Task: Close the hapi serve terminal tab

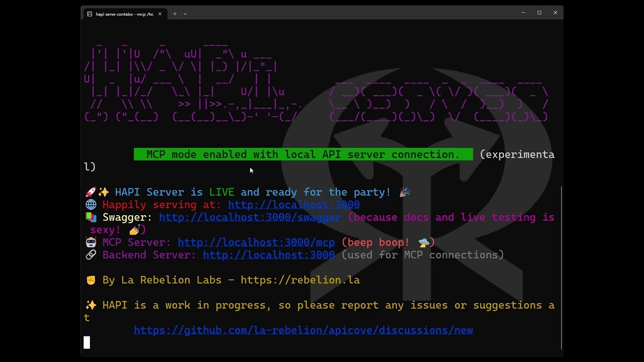Action: (x=160, y=14)
